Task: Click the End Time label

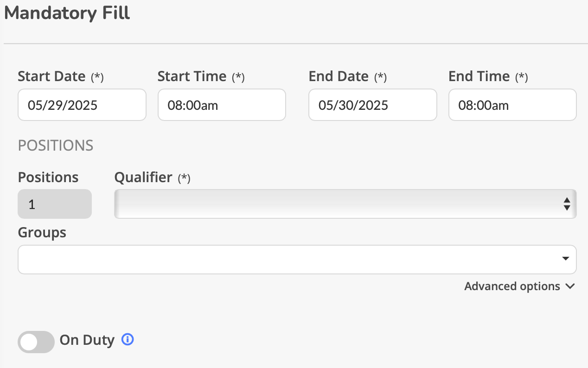Action: 479,76
